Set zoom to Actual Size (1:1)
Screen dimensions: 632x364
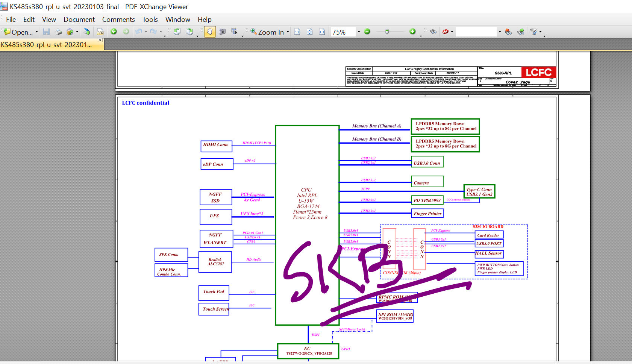click(297, 32)
